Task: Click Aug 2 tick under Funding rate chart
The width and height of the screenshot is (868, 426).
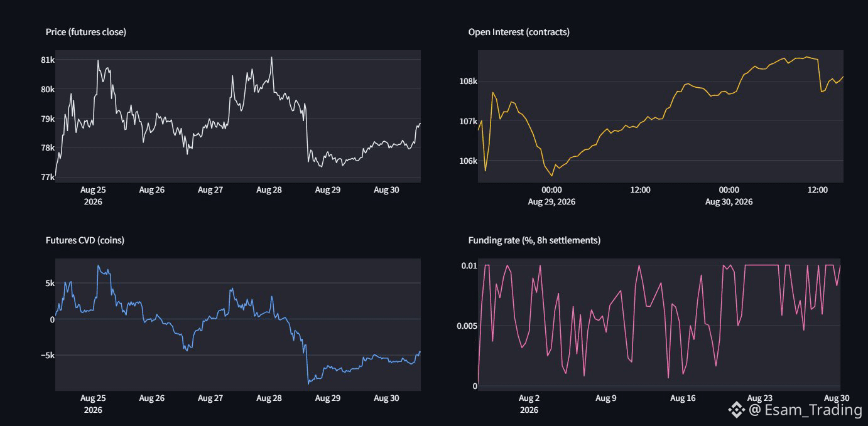Action: (x=529, y=398)
